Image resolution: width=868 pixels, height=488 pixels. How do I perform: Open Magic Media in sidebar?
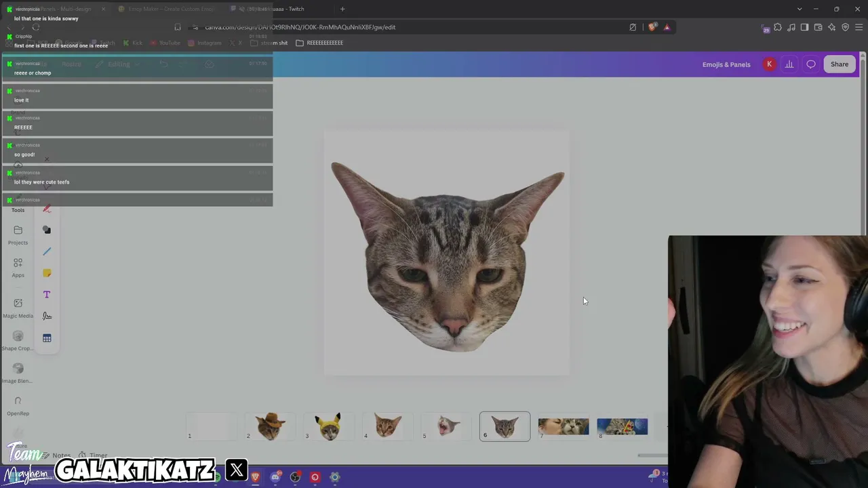click(x=18, y=308)
